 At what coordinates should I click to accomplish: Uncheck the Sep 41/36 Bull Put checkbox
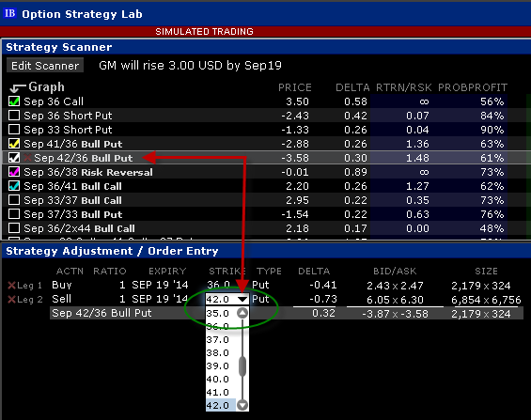(14, 144)
